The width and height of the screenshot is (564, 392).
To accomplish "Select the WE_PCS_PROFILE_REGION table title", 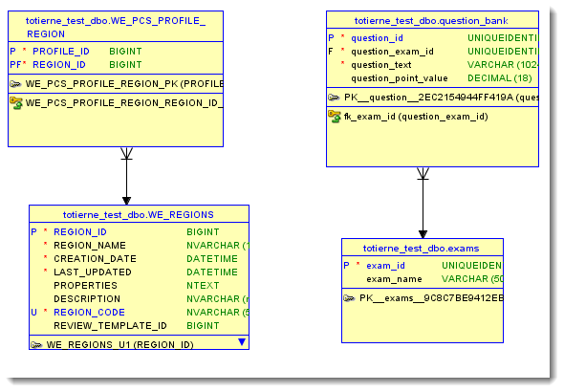I will click(x=116, y=28).
